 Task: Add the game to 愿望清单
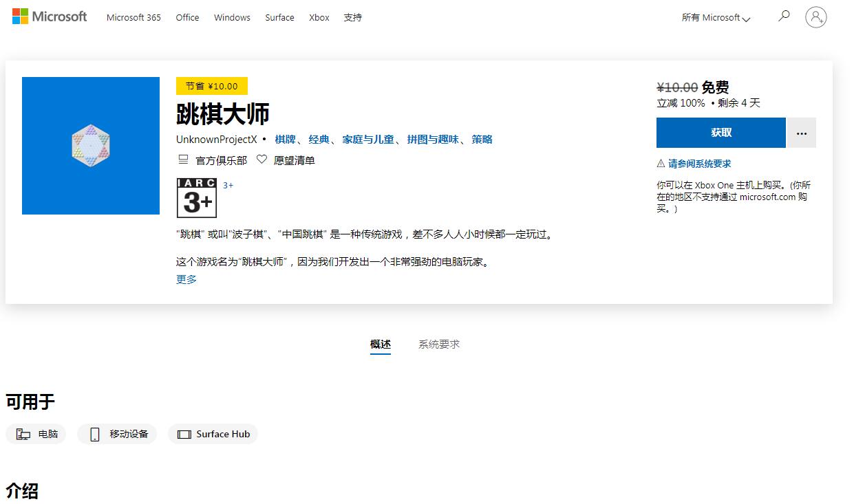[286, 160]
